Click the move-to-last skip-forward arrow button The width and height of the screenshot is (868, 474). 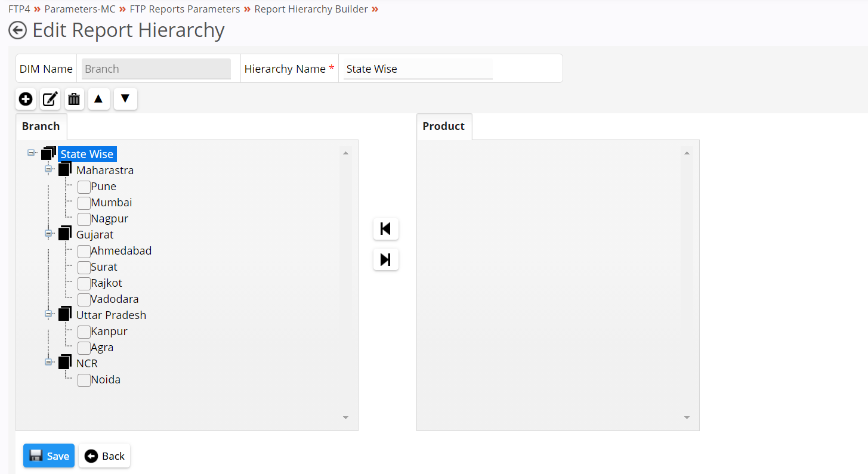(386, 259)
